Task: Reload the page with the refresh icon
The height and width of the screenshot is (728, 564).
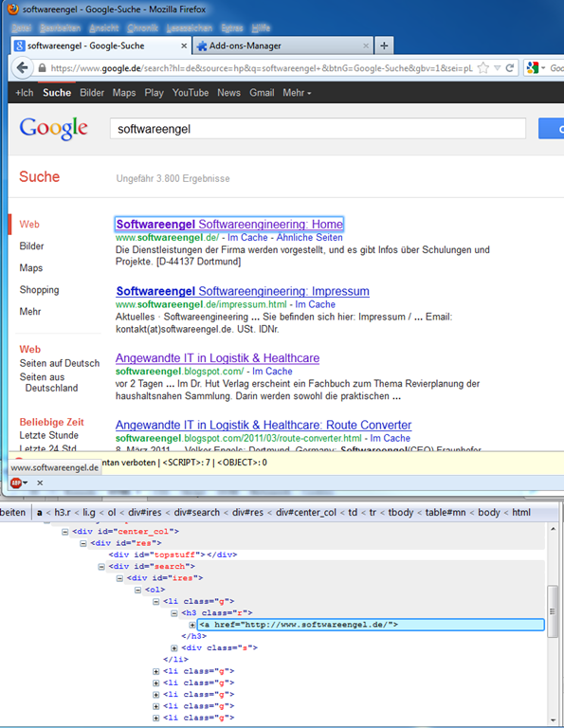Action: [510, 68]
